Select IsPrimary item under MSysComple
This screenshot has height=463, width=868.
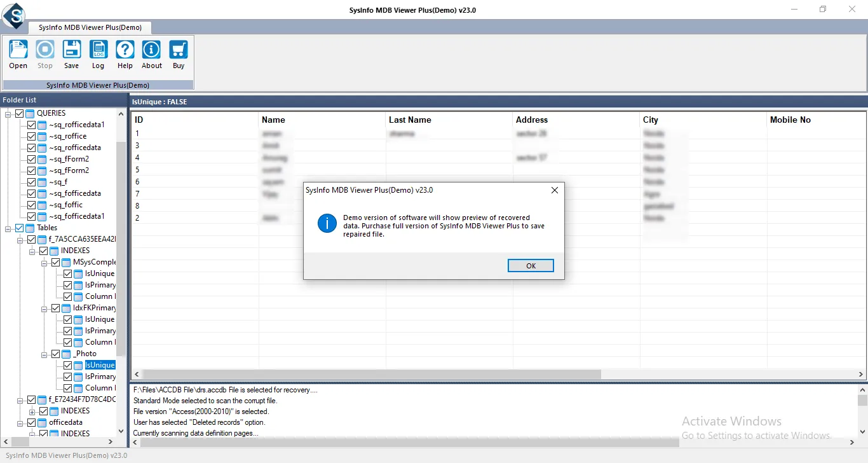coord(100,285)
